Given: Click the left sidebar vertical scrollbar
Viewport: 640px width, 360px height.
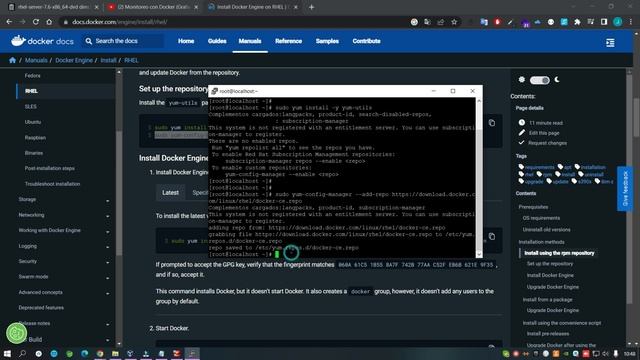Looking at the screenshot, I should [119, 207].
